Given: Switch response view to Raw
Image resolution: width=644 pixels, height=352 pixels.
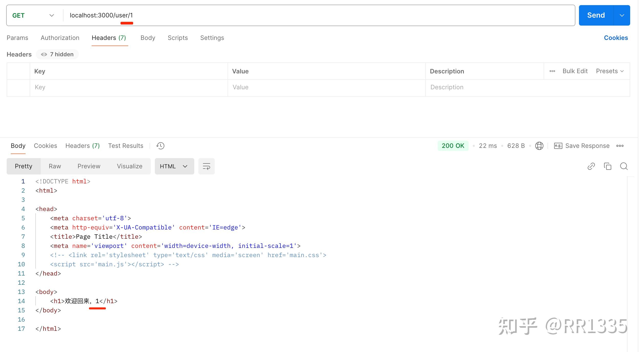Looking at the screenshot, I should (x=55, y=166).
